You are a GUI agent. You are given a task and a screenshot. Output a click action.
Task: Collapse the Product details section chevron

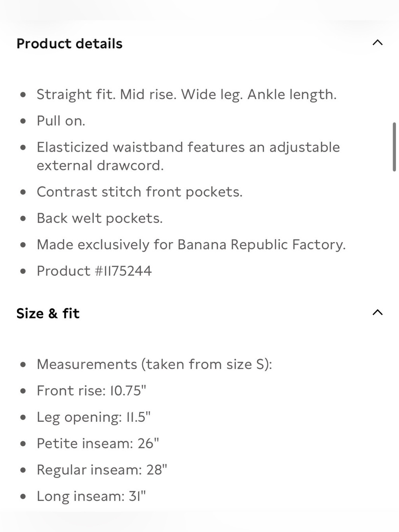(377, 43)
